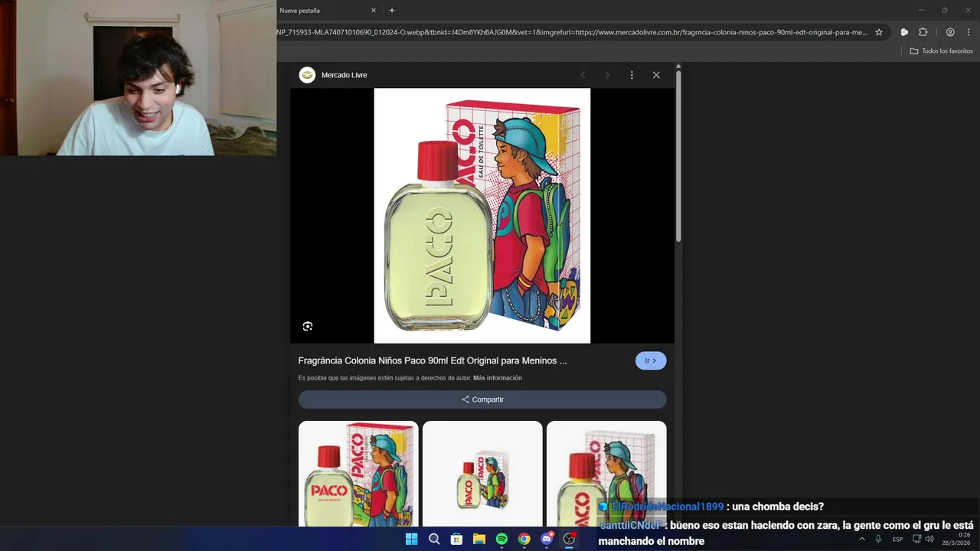This screenshot has width=980, height=551.
Task: Click the microphone icon in the system tray
Action: tap(878, 539)
